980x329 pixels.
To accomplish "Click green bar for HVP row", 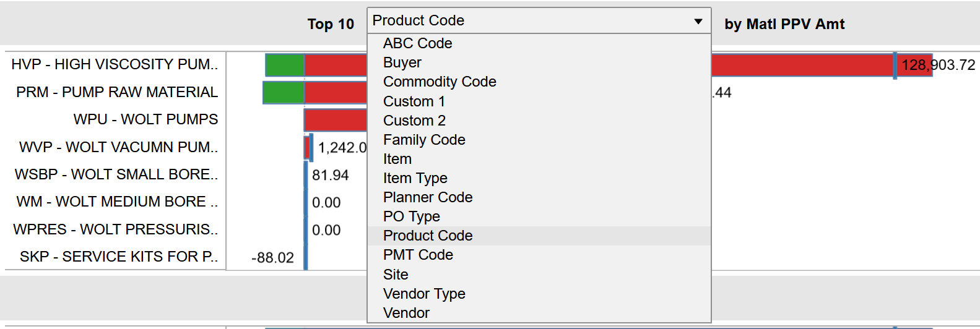I will tap(285, 65).
